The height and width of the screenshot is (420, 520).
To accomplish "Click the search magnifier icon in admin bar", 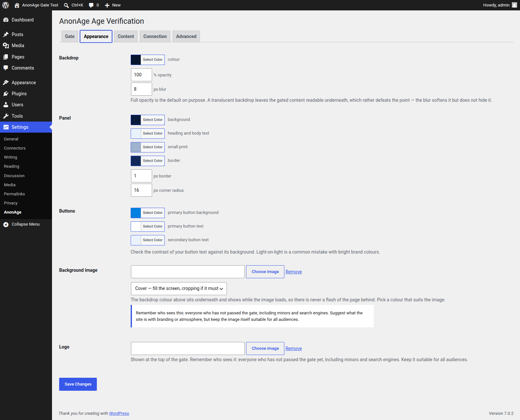I will [66, 5].
